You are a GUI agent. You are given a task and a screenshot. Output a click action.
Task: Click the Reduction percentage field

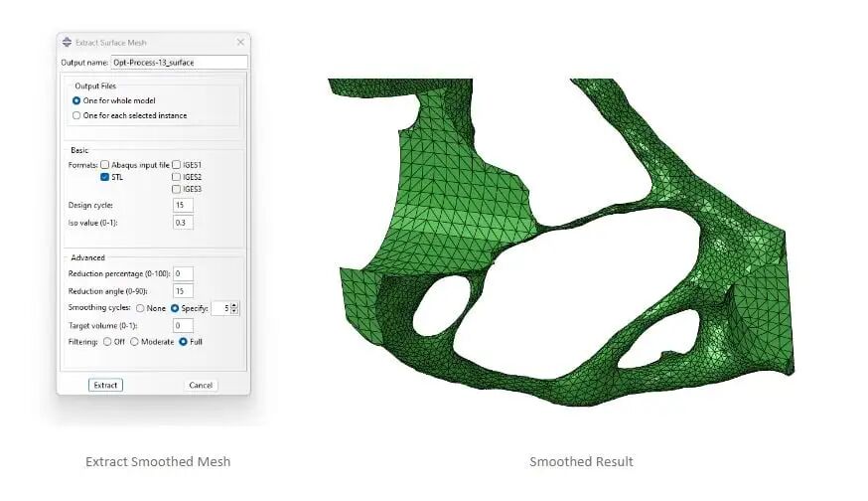pyautogui.click(x=183, y=273)
